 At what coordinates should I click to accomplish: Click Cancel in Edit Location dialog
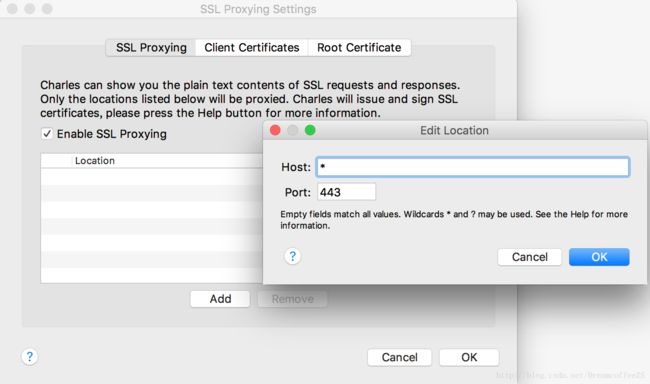point(529,257)
